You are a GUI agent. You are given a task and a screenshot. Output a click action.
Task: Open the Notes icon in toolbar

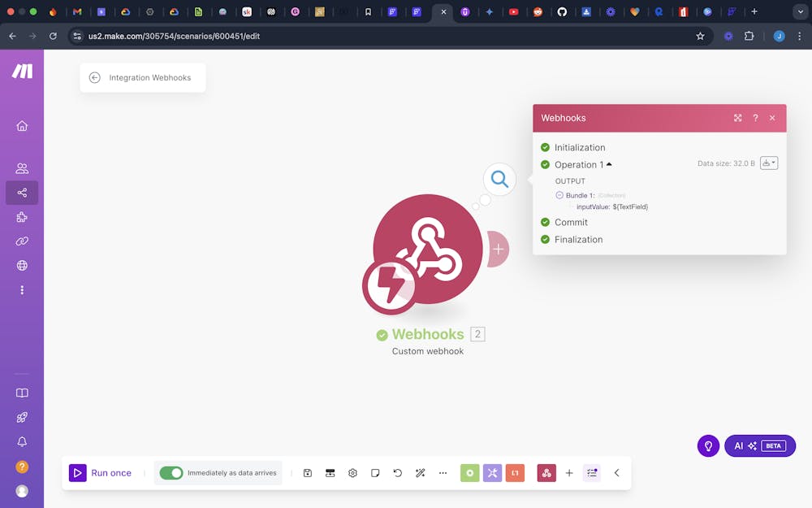click(x=375, y=473)
